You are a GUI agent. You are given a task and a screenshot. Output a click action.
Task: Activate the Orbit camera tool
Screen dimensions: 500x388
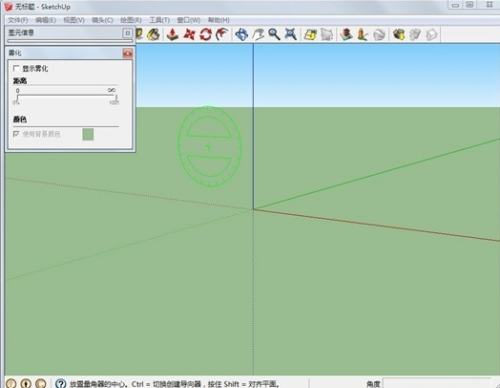point(241,34)
